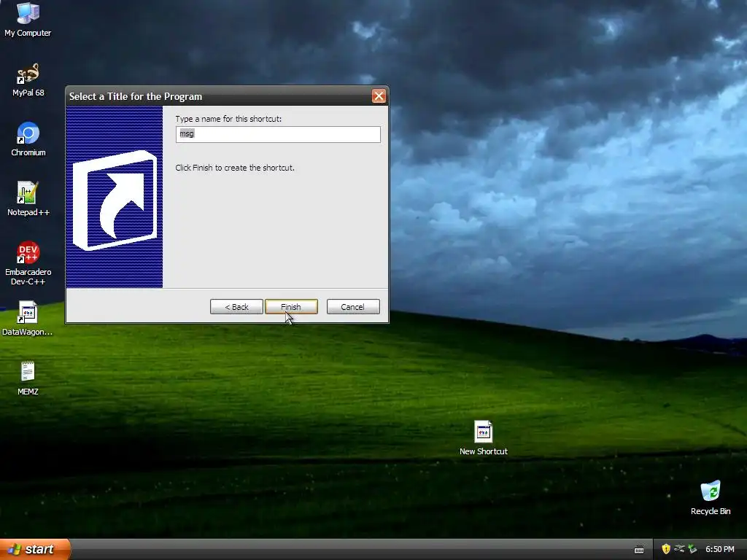The image size is (747, 560).
Task: Click the 'Click Finish to create the shortcut.' text
Action: [x=235, y=168]
